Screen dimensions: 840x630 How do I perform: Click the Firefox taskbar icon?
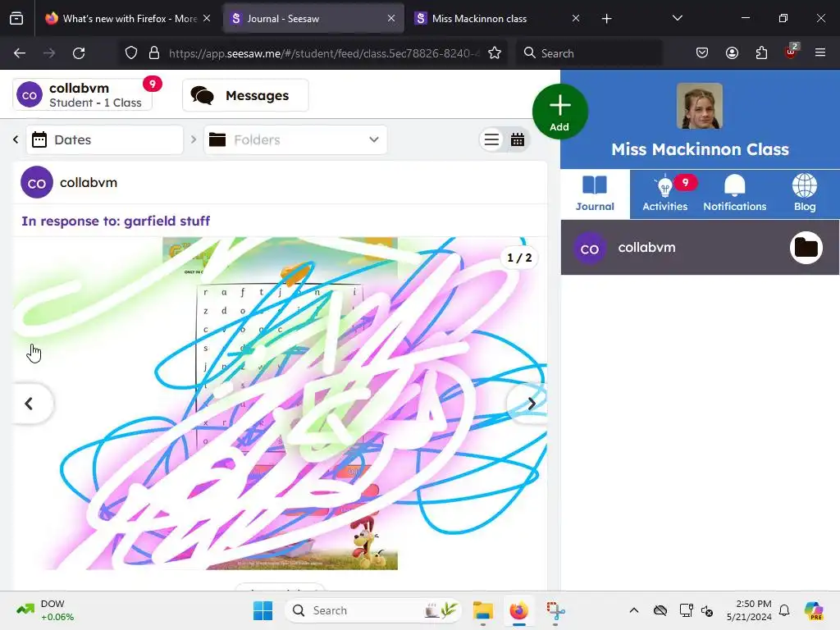pos(518,610)
